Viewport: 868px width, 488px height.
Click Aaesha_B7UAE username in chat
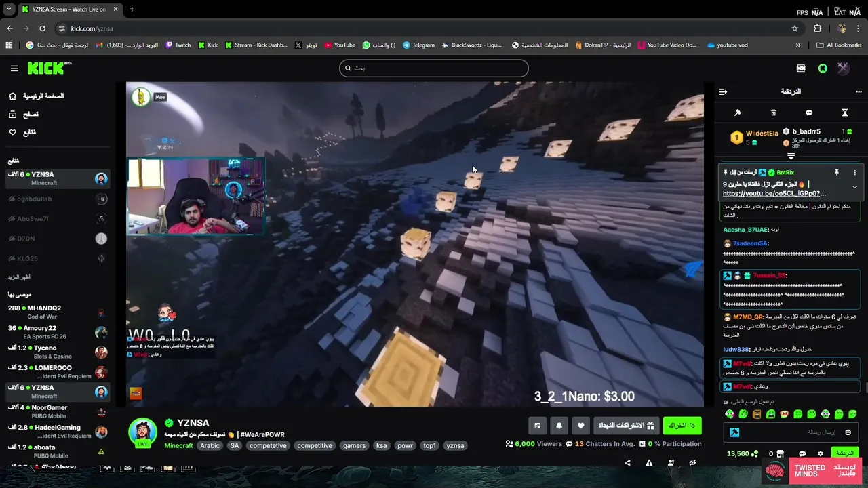[x=745, y=230]
